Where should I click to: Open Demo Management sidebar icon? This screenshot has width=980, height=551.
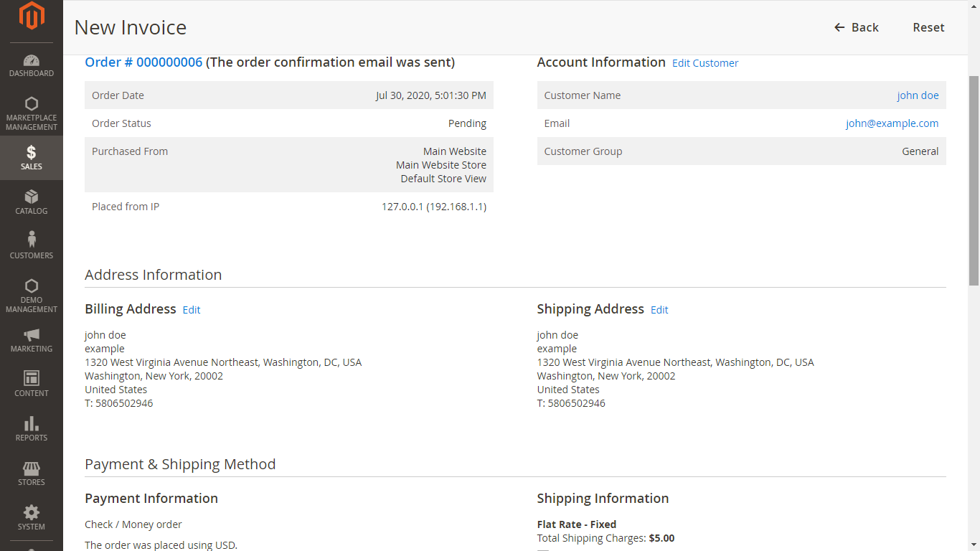point(32,286)
